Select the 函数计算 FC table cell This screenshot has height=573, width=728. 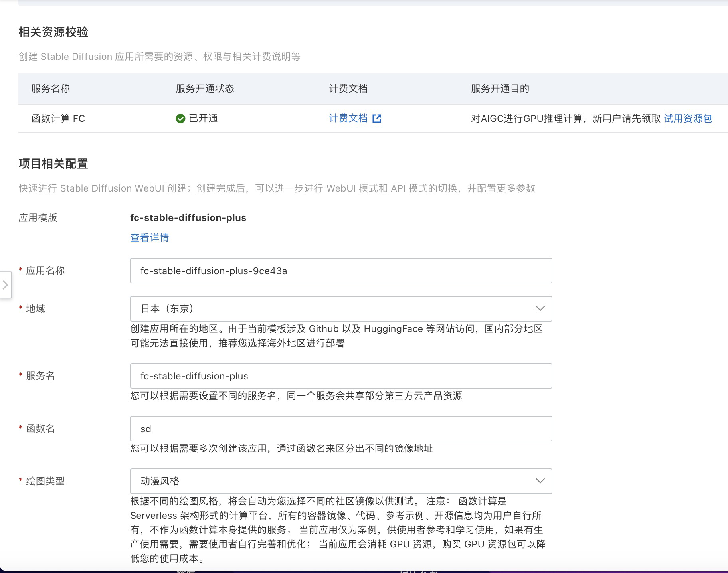[58, 119]
